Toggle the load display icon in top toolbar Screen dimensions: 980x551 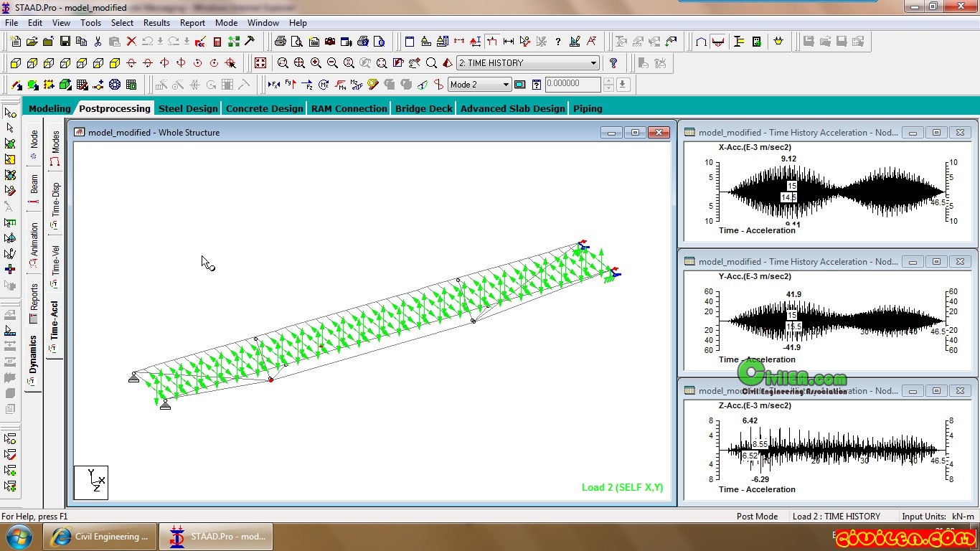(x=492, y=42)
